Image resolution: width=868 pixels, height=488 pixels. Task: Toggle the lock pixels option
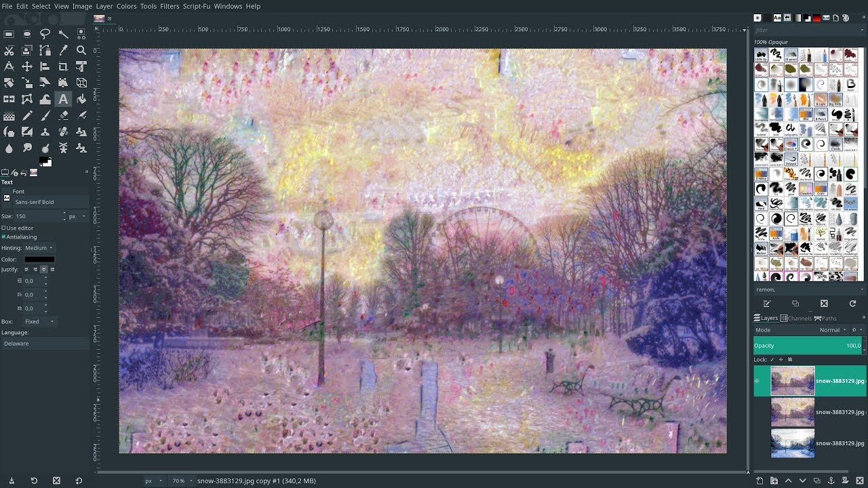(x=772, y=360)
